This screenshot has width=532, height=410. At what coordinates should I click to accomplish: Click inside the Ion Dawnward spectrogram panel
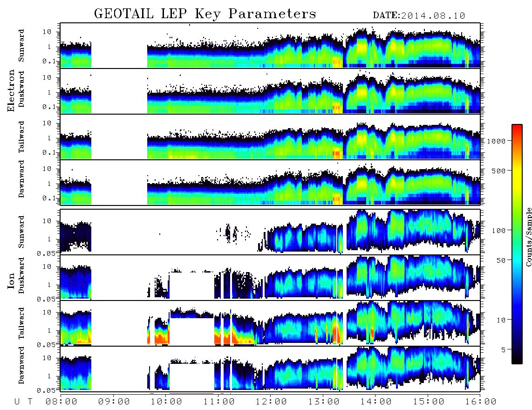[x=270, y=369]
